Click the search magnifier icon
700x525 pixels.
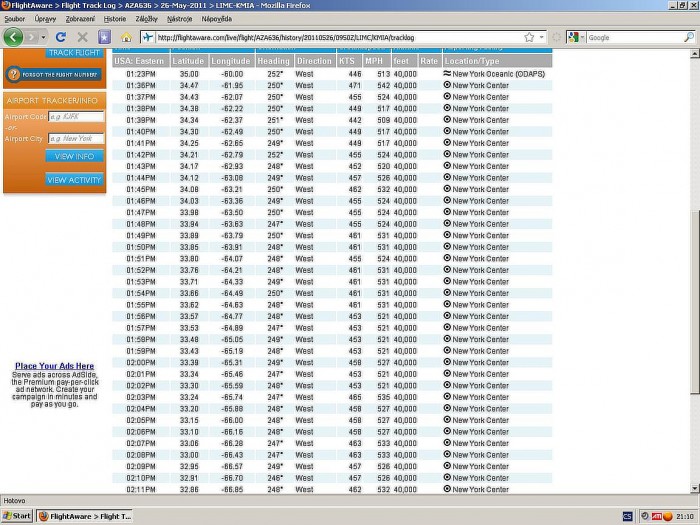[689, 38]
